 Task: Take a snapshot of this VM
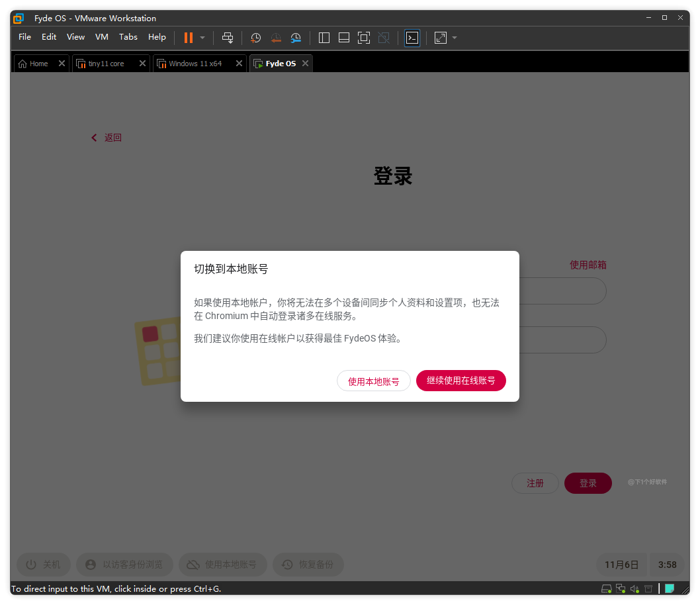256,38
